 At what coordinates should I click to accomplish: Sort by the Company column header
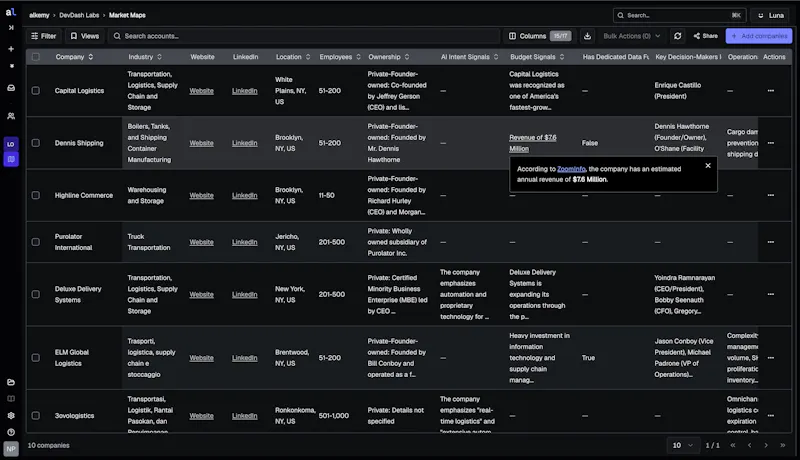point(74,57)
